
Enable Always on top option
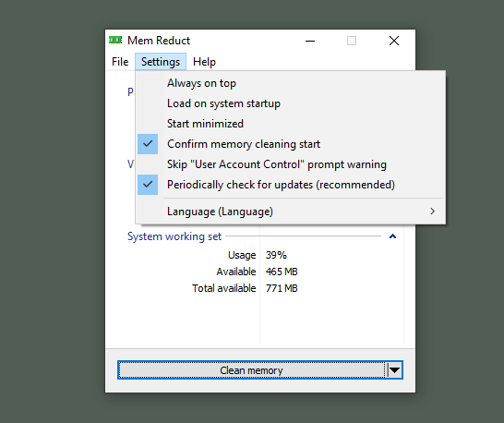pyautogui.click(x=290, y=83)
